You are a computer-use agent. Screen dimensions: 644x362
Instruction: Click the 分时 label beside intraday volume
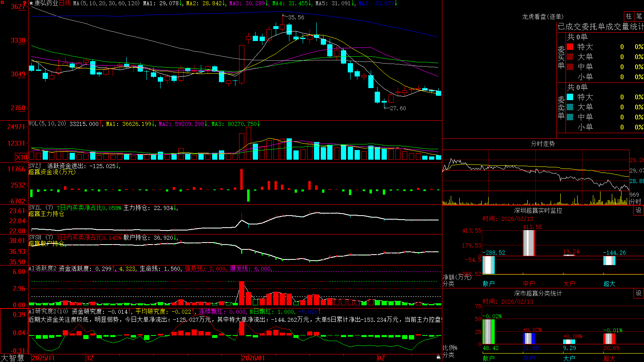tap(636, 202)
